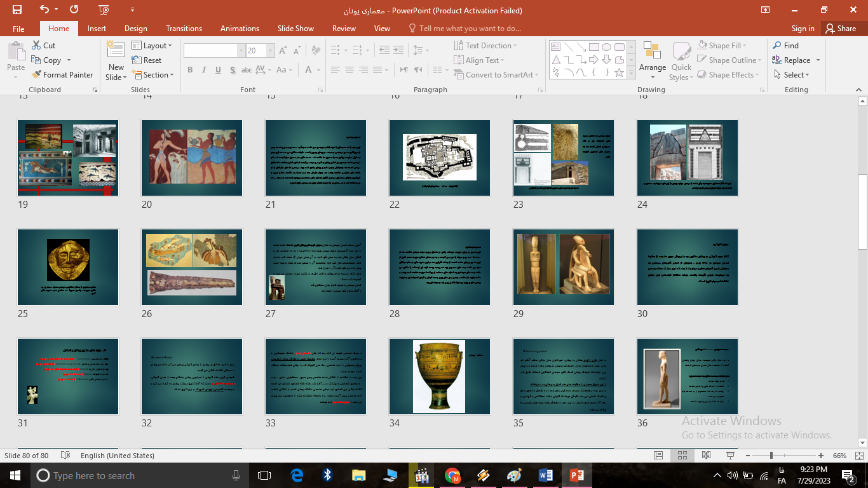Open the Transitions tab
The width and height of the screenshot is (868, 488).
184,29
